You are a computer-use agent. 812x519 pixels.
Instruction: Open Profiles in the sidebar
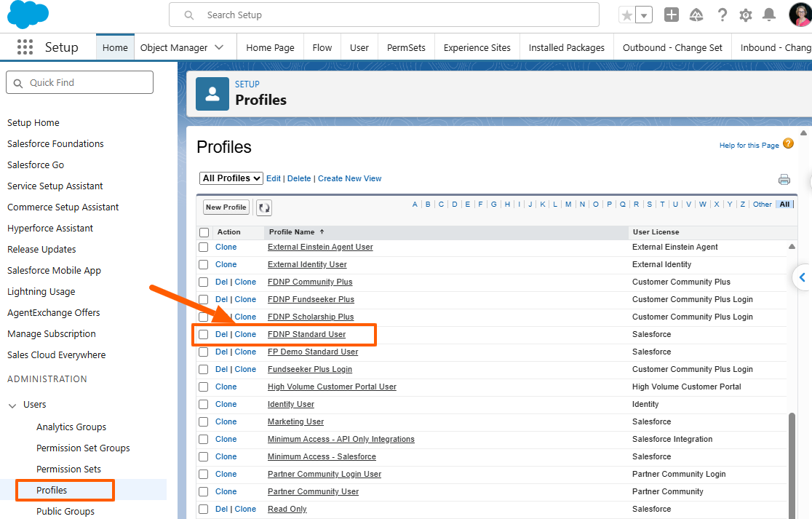[51, 491]
